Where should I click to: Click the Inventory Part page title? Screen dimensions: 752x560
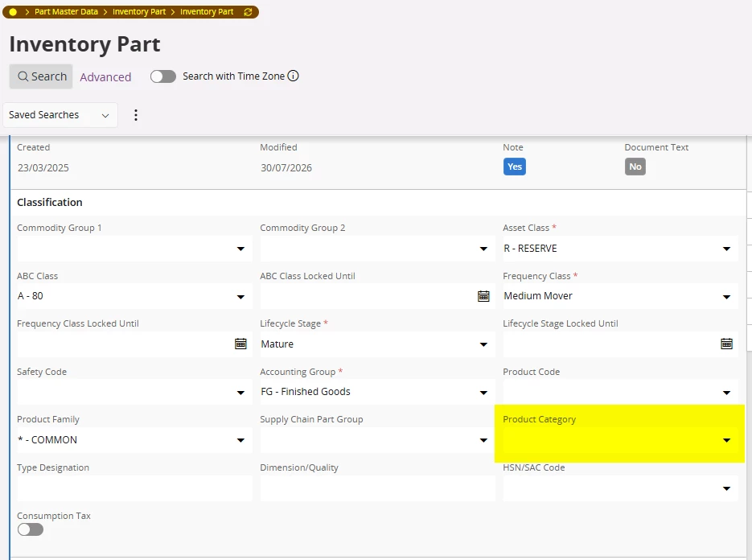(x=85, y=44)
